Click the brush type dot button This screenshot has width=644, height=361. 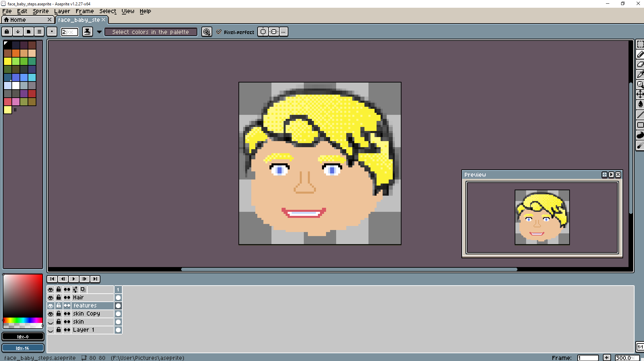52,32
